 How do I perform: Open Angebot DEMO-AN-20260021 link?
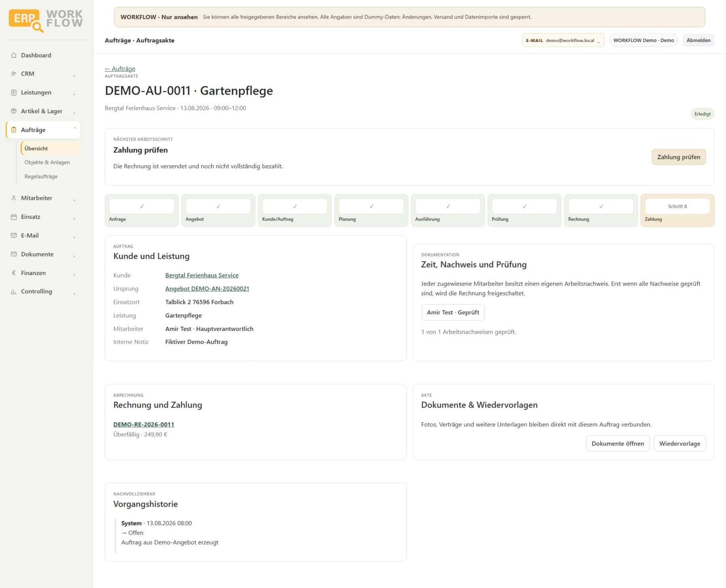pos(207,289)
